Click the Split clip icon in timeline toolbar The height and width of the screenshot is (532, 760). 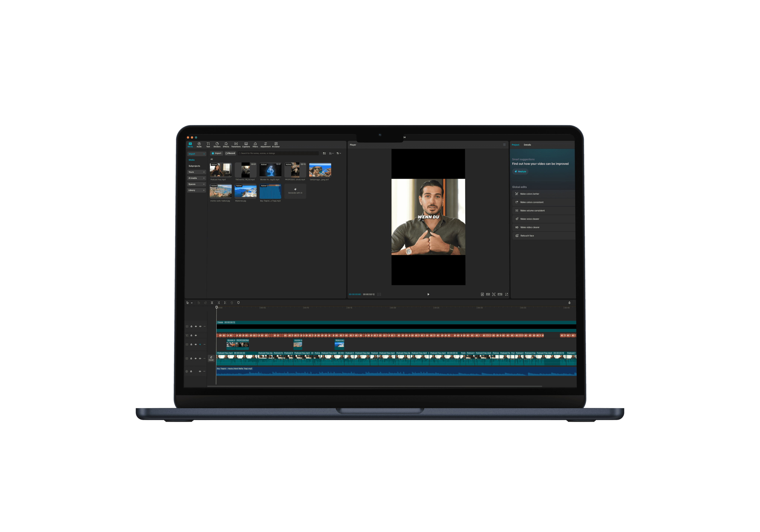click(212, 303)
